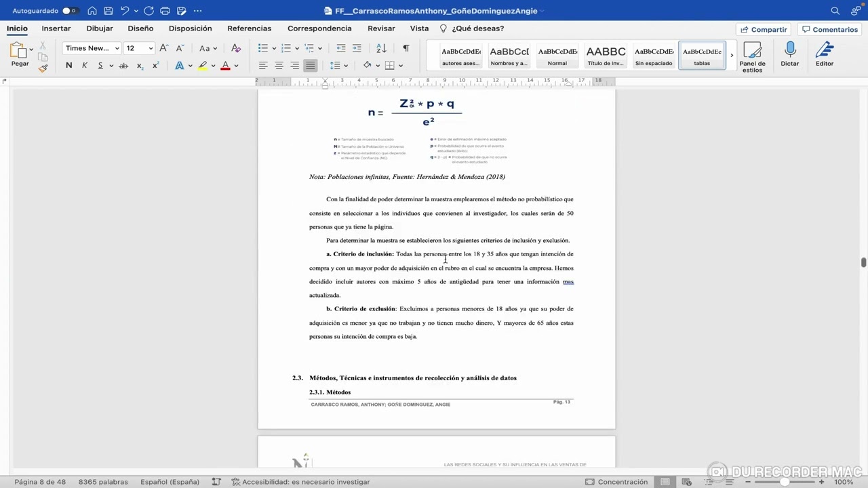
Task: Adjust the zoom slider in status bar
Action: point(785,482)
